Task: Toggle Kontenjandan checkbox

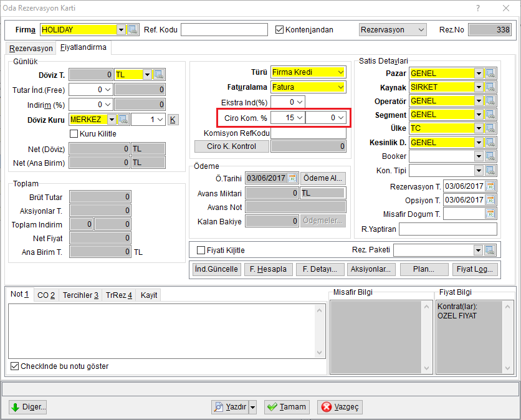Action: [x=279, y=29]
